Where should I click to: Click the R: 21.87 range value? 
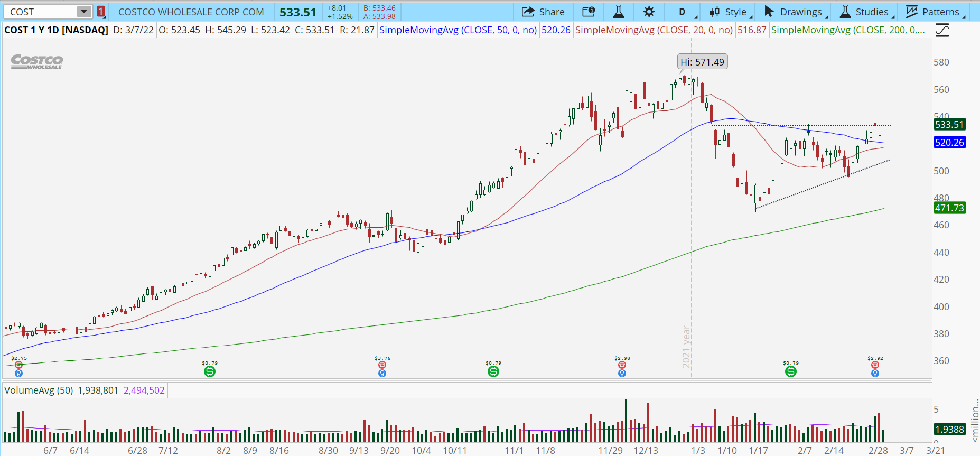click(357, 30)
